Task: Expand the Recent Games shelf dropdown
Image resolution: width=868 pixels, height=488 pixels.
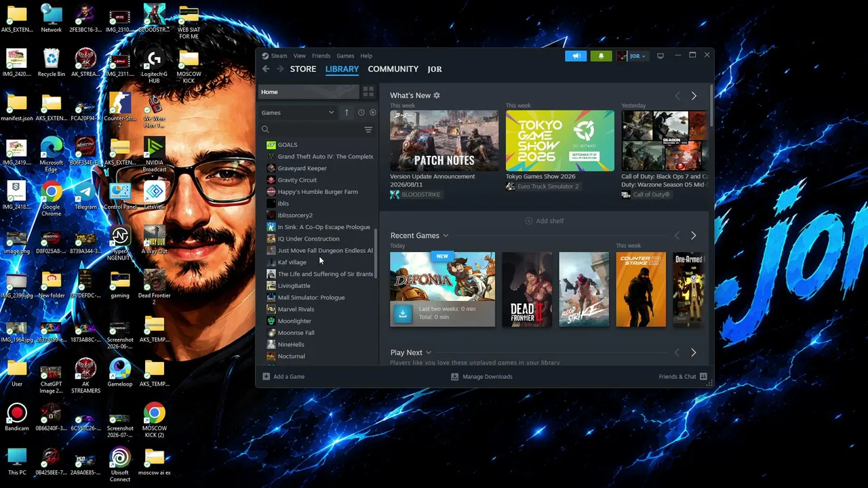Action: coord(446,236)
